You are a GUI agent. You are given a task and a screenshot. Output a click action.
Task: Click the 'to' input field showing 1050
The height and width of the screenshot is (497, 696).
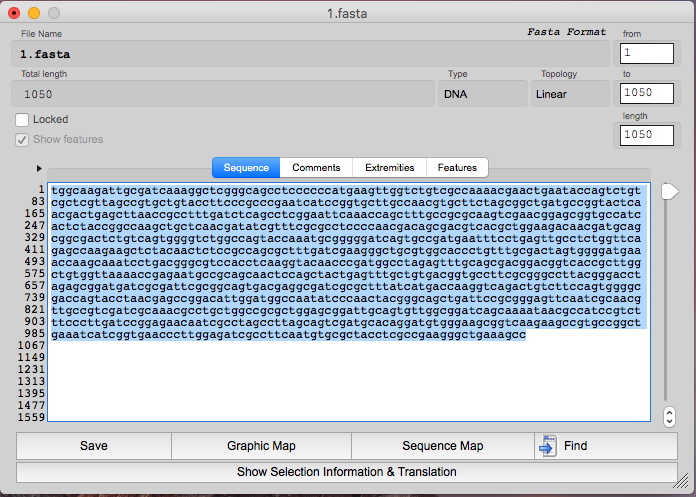click(647, 93)
